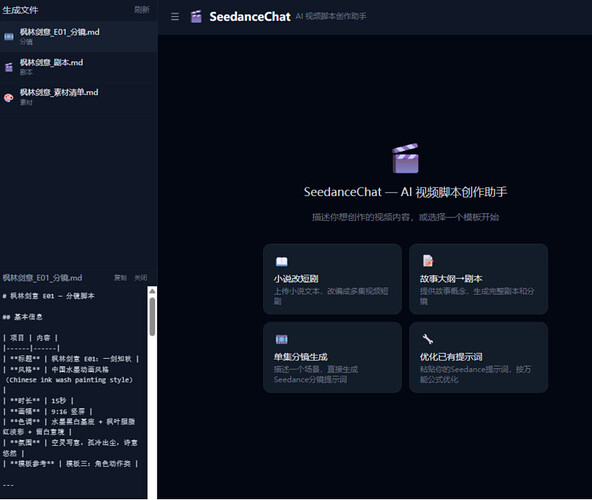Click the 素材 label under 枫林剑意_素材清单.md
The height and width of the screenshot is (500, 592).
click(x=26, y=102)
